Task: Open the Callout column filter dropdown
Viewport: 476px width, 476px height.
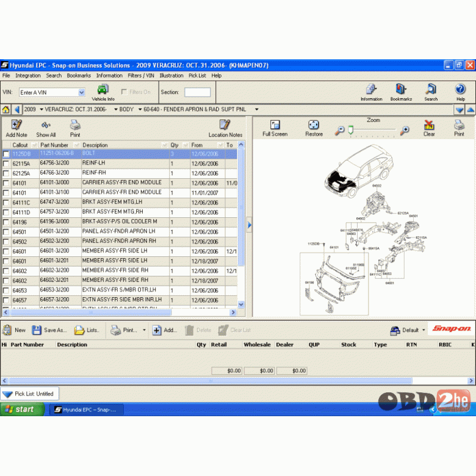Action: [x=35, y=145]
